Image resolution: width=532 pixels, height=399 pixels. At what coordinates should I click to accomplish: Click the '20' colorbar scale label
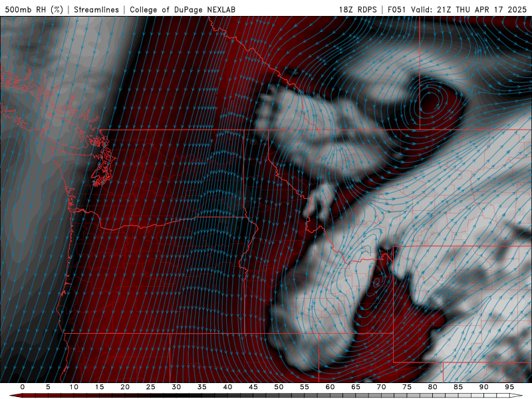(125, 387)
